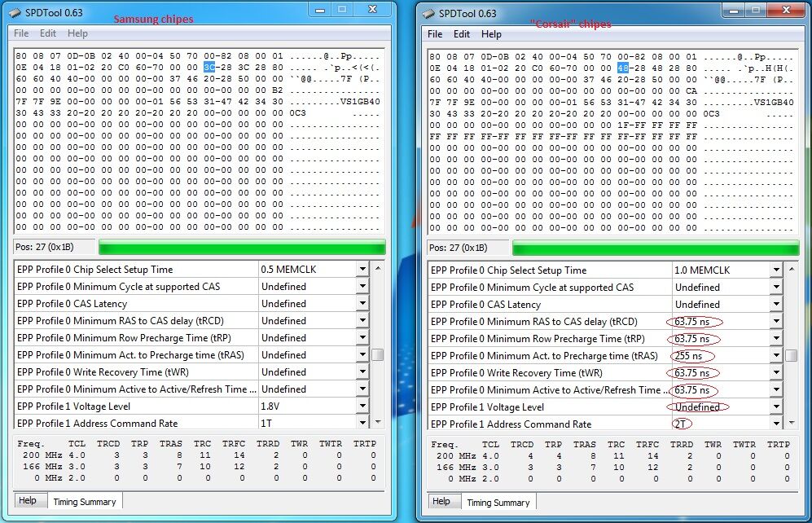Click green progress bar in right window
Screen dimensions: 812x523
pyautogui.click(x=656, y=248)
